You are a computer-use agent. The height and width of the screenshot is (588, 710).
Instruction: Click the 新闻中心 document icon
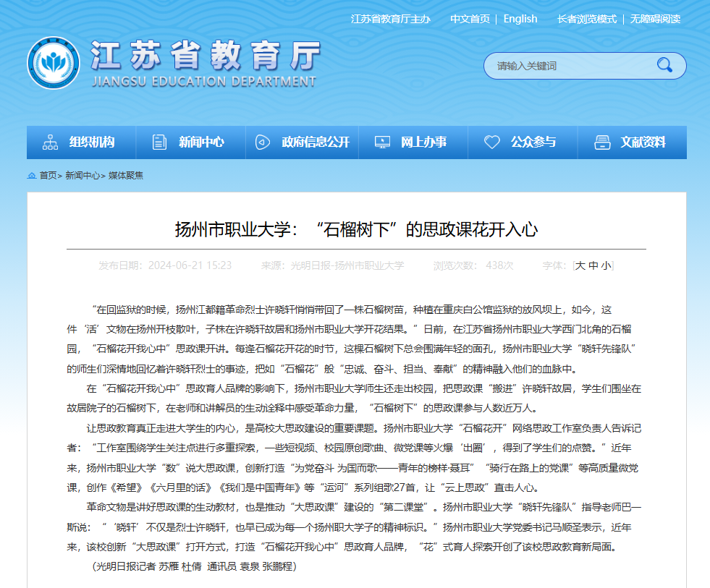(x=159, y=142)
